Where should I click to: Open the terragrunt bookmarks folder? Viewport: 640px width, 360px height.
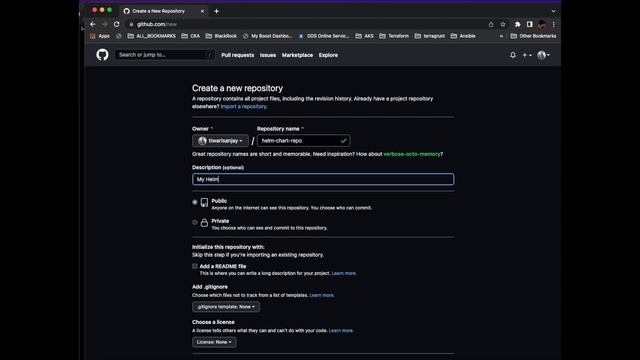coord(429,36)
